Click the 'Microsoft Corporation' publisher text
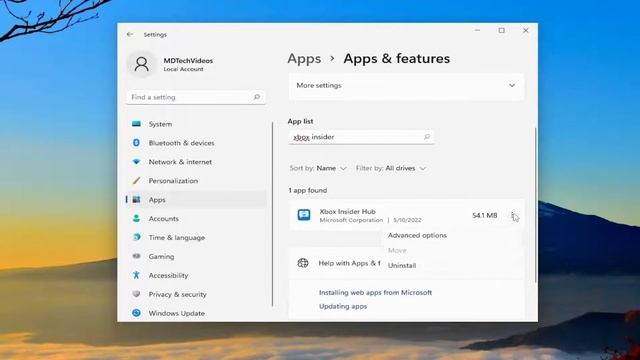The image size is (640, 360). [351, 220]
